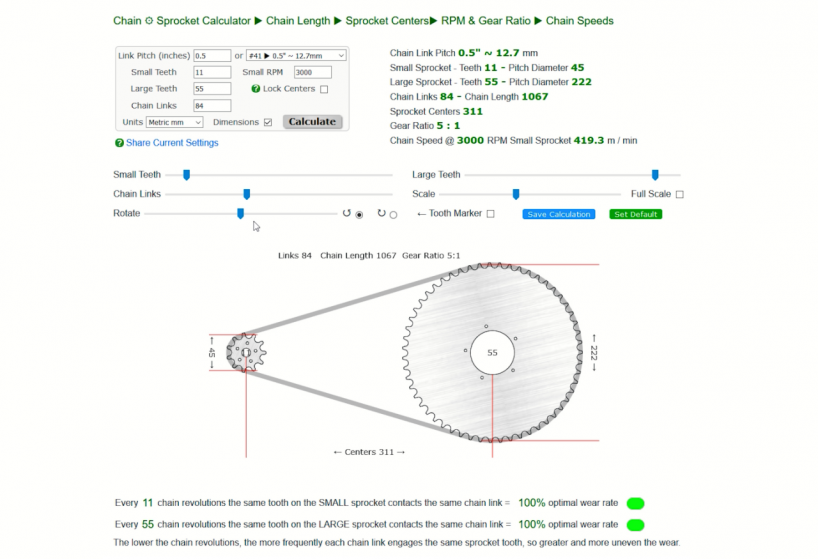Screen dimensions: 818x559
Task: Click the clockwise rotation arrow icon
Action: point(381,213)
